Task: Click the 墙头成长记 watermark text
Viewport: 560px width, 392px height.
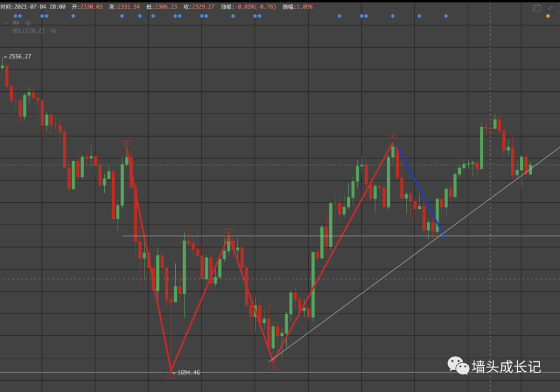Action: coord(506,367)
